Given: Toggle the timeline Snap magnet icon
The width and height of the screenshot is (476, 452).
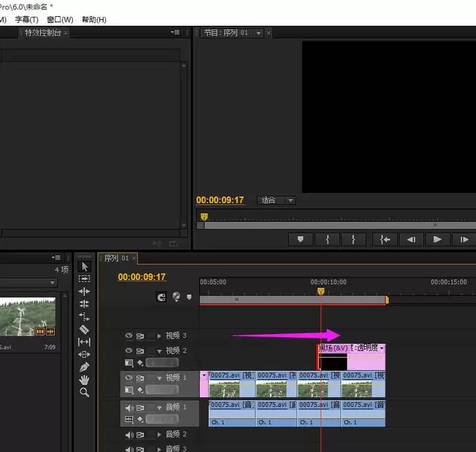Looking at the screenshot, I should point(162,297).
